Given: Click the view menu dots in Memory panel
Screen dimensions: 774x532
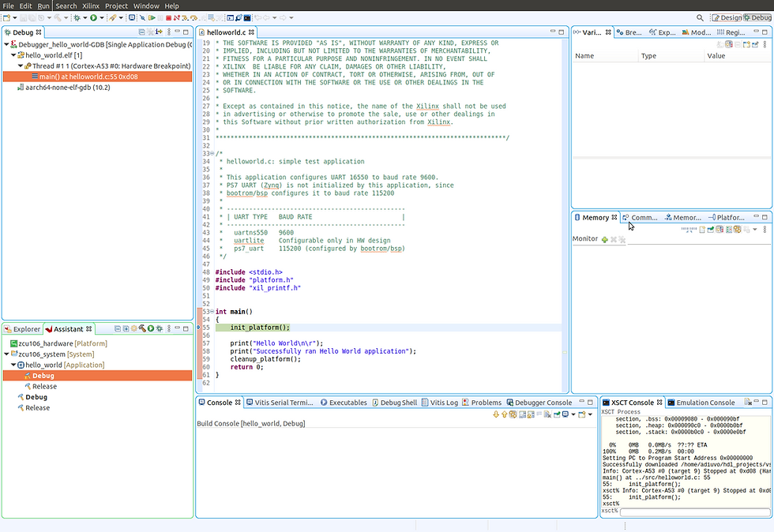Looking at the screenshot, I should (765, 230).
